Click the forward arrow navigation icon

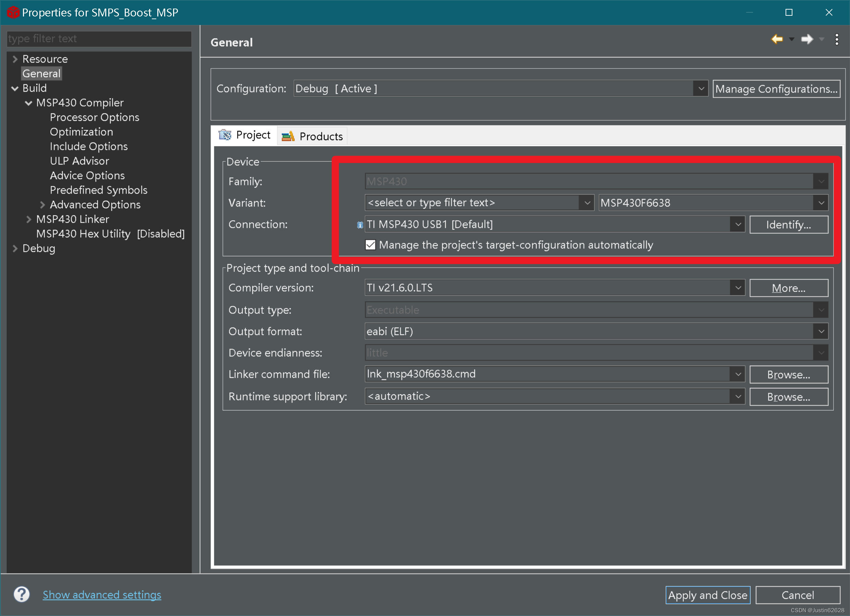click(x=806, y=39)
